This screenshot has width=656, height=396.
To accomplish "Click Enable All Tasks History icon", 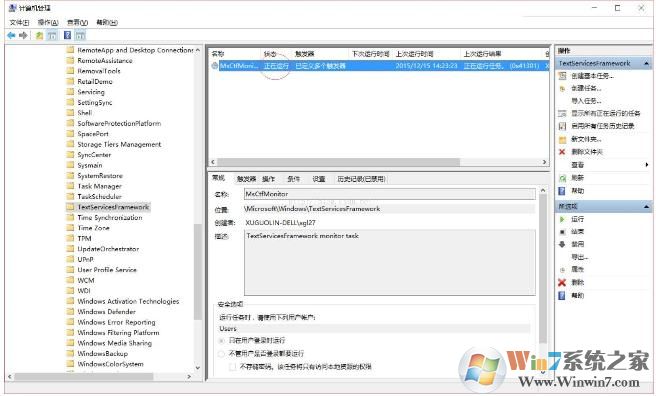I will 562,126.
